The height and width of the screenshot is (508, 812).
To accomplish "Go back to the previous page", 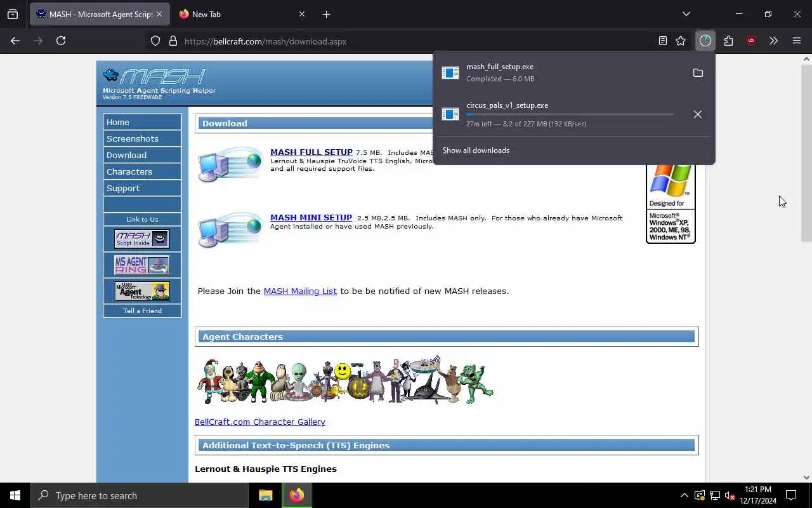I will click(15, 41).
